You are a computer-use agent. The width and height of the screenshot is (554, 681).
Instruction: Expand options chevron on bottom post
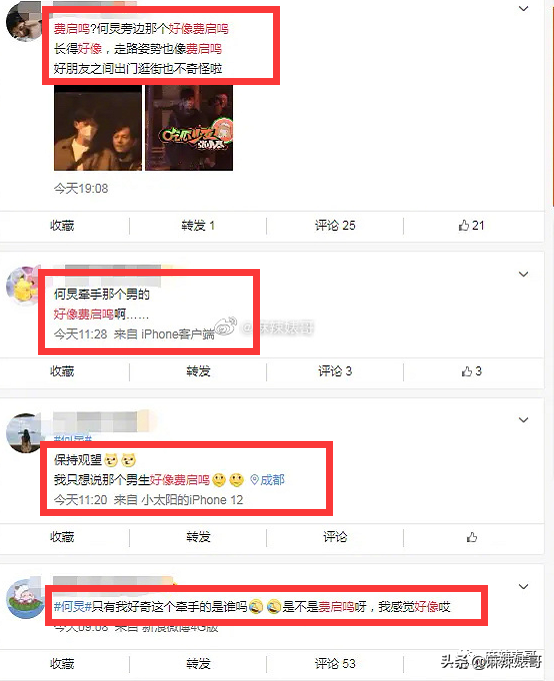pos(524,587)
